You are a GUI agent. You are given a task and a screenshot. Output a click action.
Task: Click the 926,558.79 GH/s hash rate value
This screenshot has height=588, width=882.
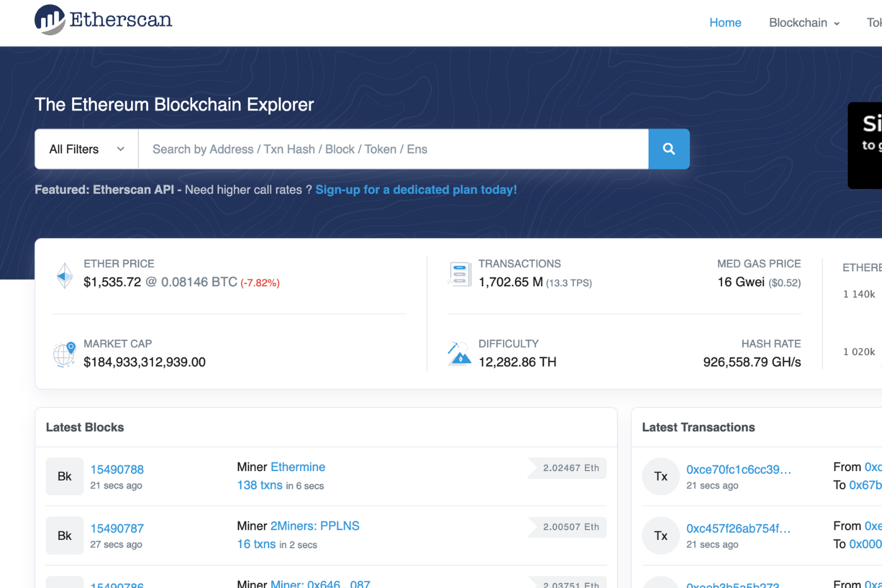pos(752,362)
